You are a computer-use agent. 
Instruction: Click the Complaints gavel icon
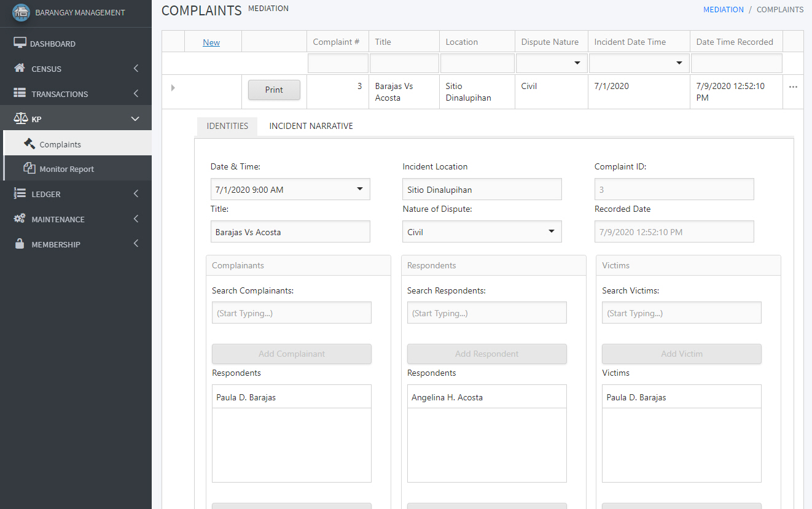[29, 144]
